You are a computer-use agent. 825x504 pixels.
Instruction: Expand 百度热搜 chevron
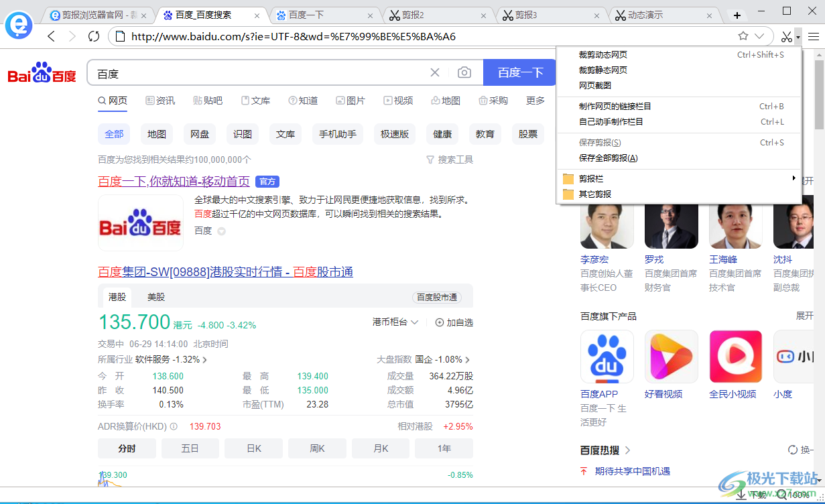coord(628,450)
